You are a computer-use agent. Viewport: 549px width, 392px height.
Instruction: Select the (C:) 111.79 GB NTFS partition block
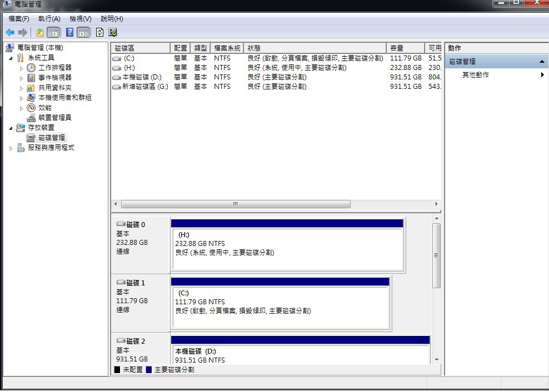click(x=280, y=303)
